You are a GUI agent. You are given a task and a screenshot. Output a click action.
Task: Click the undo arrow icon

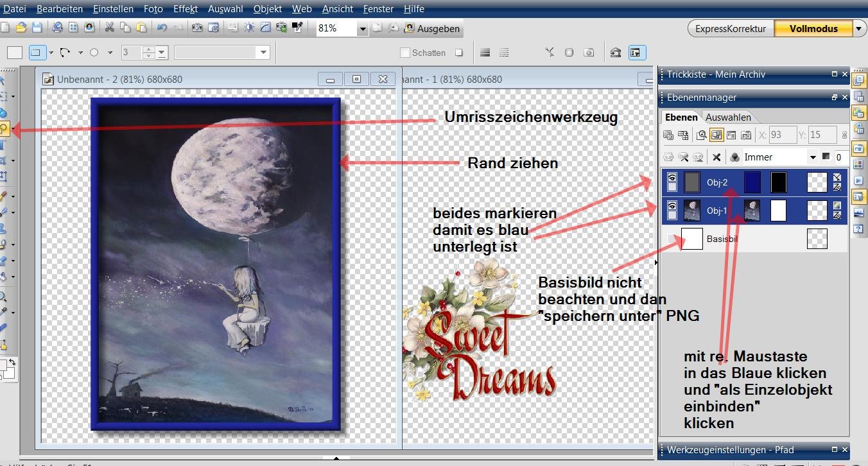(x=162, y=28)
